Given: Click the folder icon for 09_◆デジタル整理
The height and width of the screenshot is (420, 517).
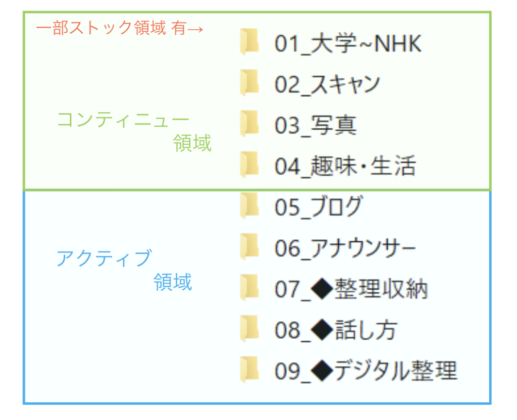Looking at the screenshot, I should (249, 369).
